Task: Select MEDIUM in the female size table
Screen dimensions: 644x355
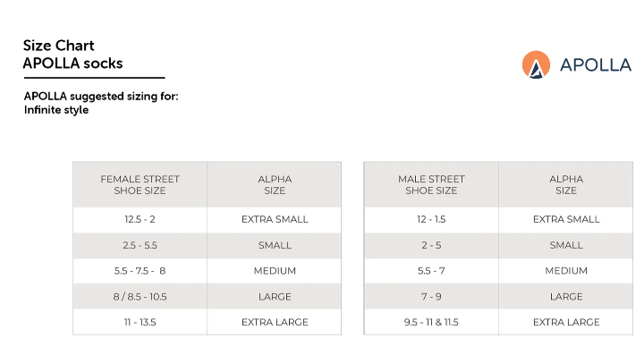Action: (x=275, y=271)
